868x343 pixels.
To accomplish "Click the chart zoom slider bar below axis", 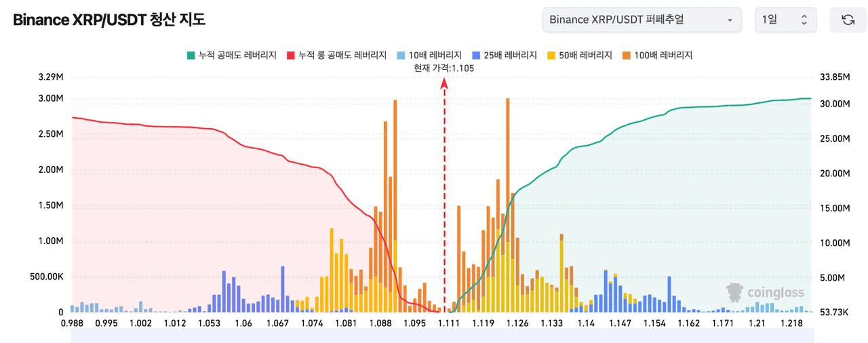I will coord(442,336).
